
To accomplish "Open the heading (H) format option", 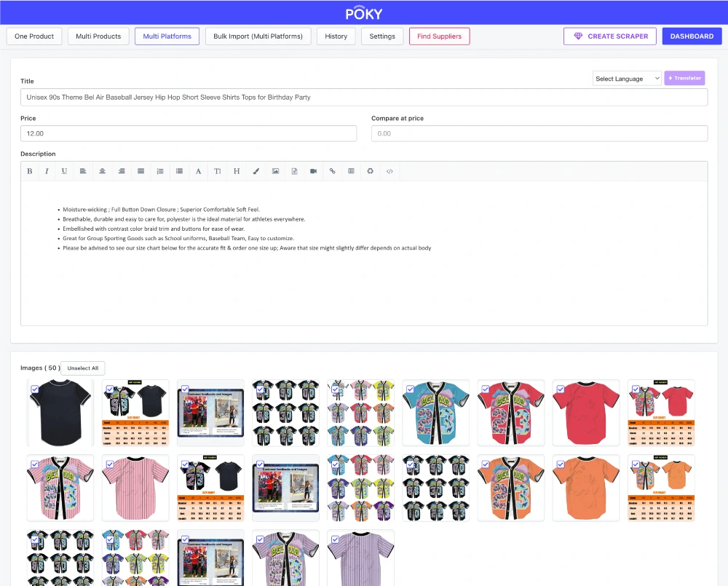I will pos(237,171).
